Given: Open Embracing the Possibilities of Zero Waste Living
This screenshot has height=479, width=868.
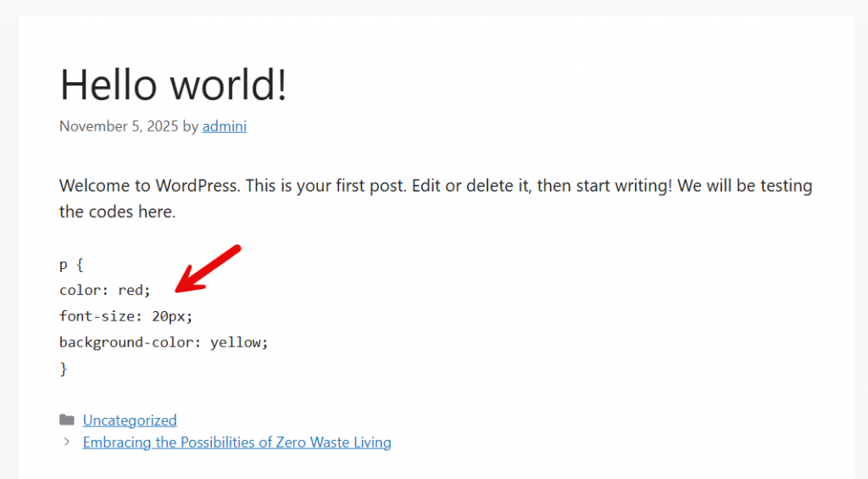Looking at the screenshot, I should (236, 442).
